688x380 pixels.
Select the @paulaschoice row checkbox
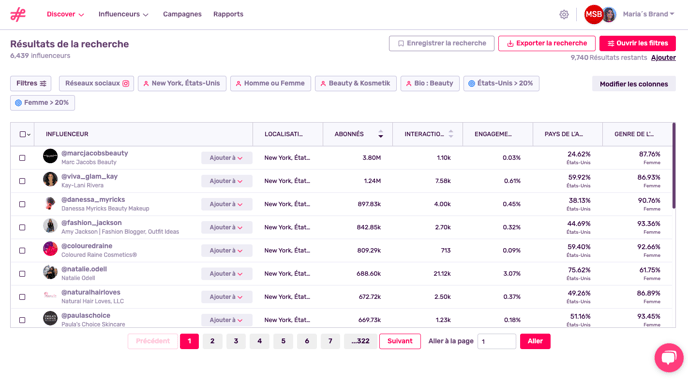(x=22, y=320)
